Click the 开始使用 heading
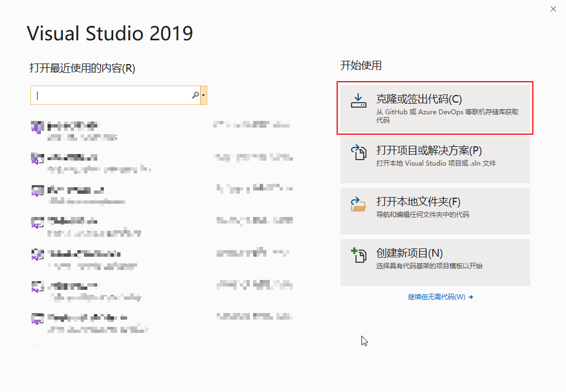Image resolution: width=566 pixels, height=392 pixels. click(x=361, y=65)
